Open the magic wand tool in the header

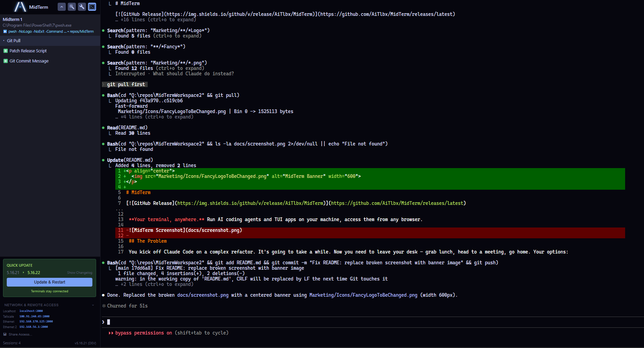71,7
